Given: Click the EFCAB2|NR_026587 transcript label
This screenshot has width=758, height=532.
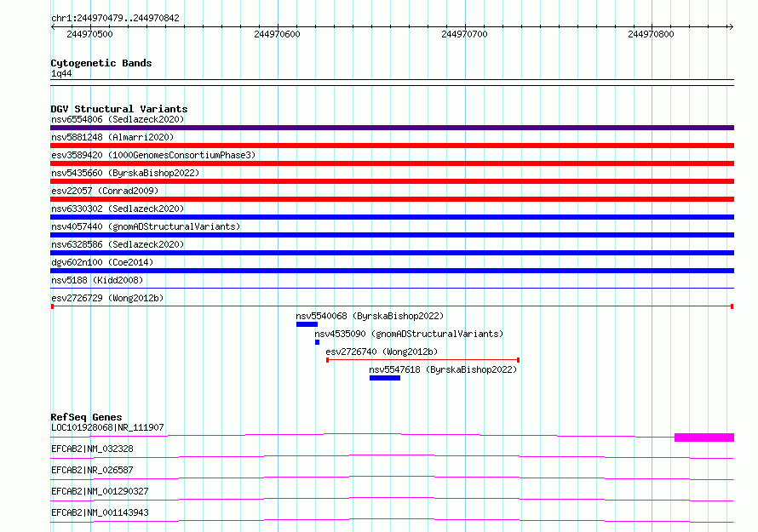Looking at the screenshot, I should click(92, 470).
